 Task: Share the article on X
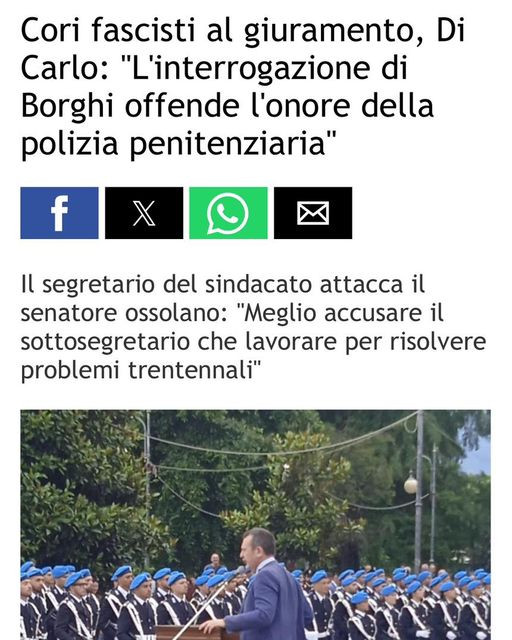(144, 213)
